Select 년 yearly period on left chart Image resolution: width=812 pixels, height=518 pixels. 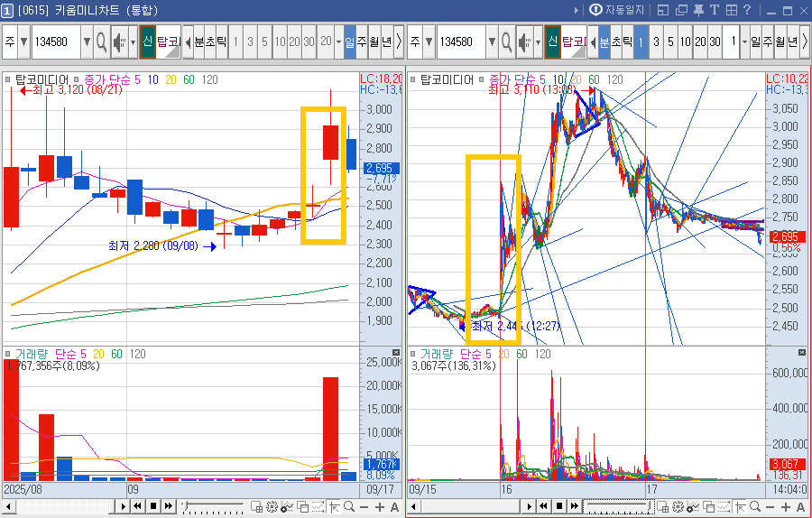(x=387, y=42)
